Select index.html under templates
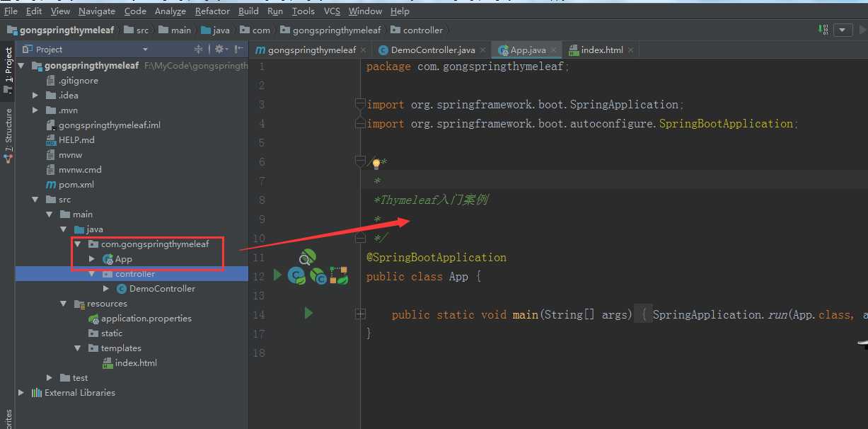This screenshot has width=868, height=429. 129,362
